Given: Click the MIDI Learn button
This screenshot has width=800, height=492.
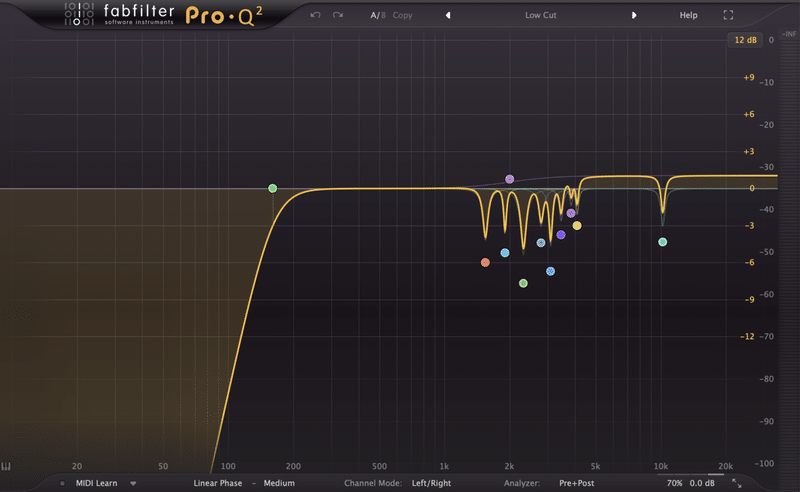Looking at the screenshot, I should tap(96, 483).
